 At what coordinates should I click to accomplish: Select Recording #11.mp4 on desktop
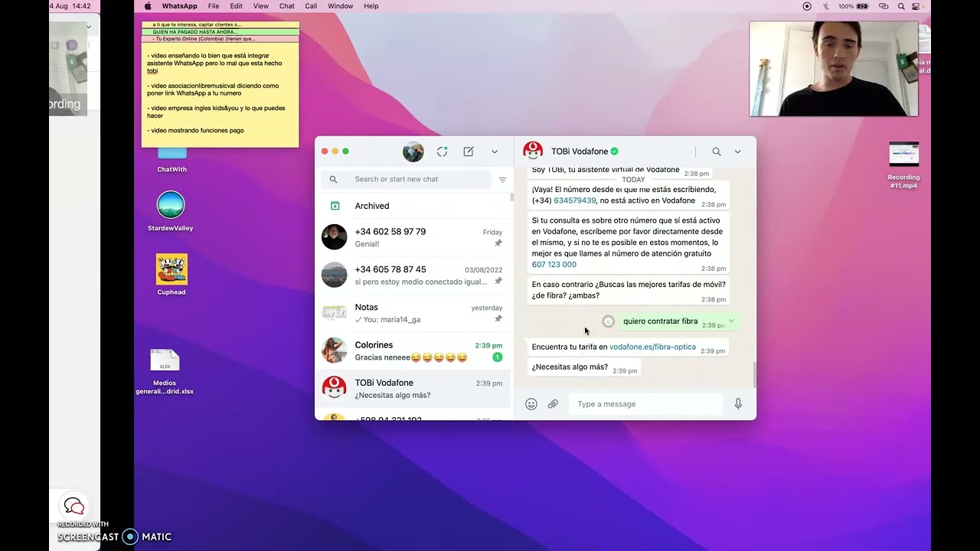904,165
